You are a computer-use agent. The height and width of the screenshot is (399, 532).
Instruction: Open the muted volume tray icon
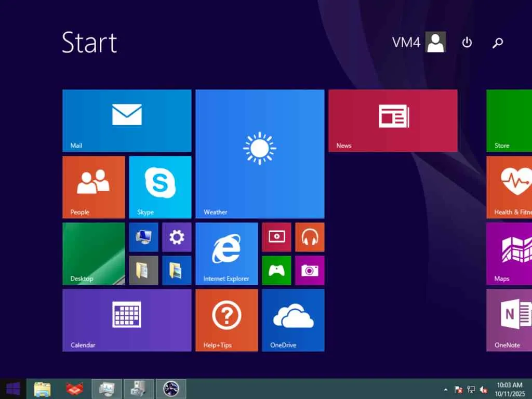pos(484,390)
